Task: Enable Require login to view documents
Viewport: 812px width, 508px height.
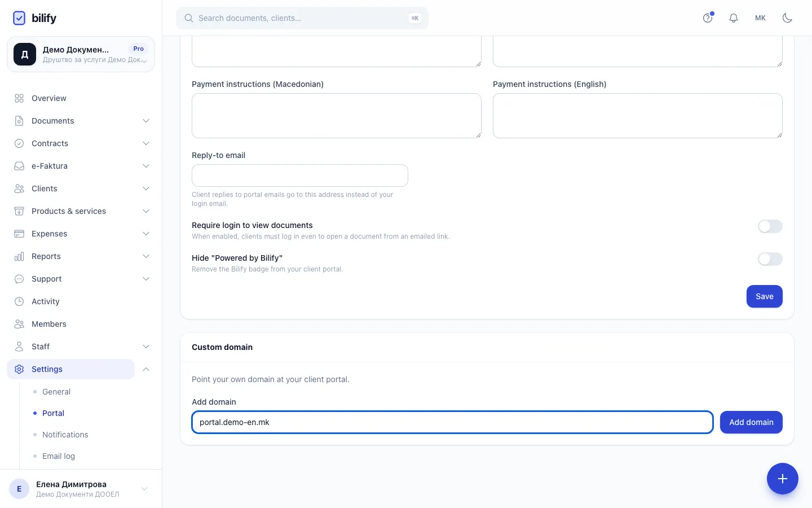Action: point(770,226)
